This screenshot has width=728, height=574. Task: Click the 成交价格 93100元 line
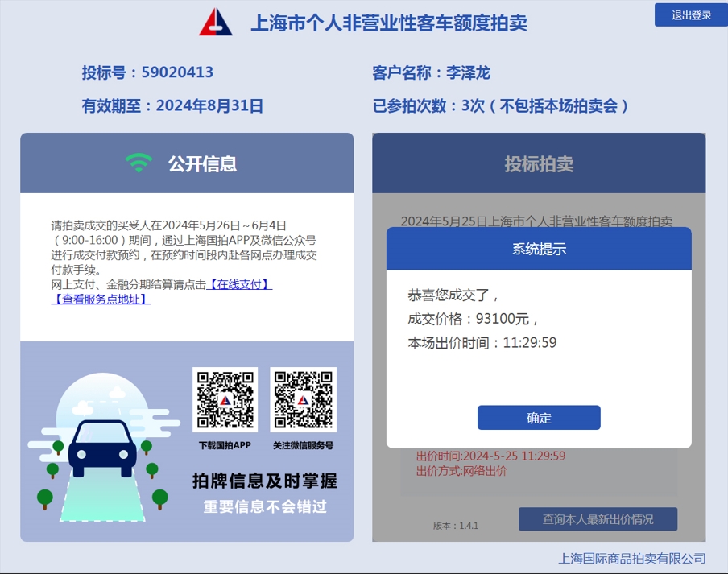(x=472, y=319)
